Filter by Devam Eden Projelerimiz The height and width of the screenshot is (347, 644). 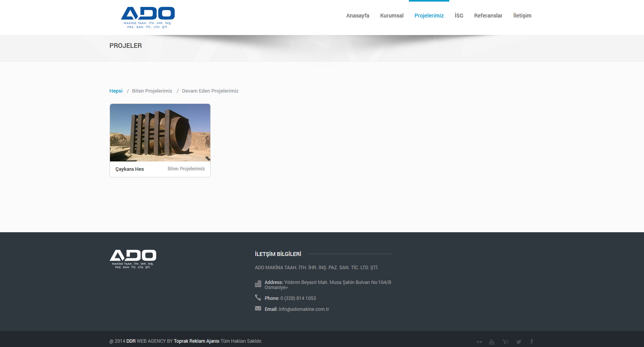210,91
